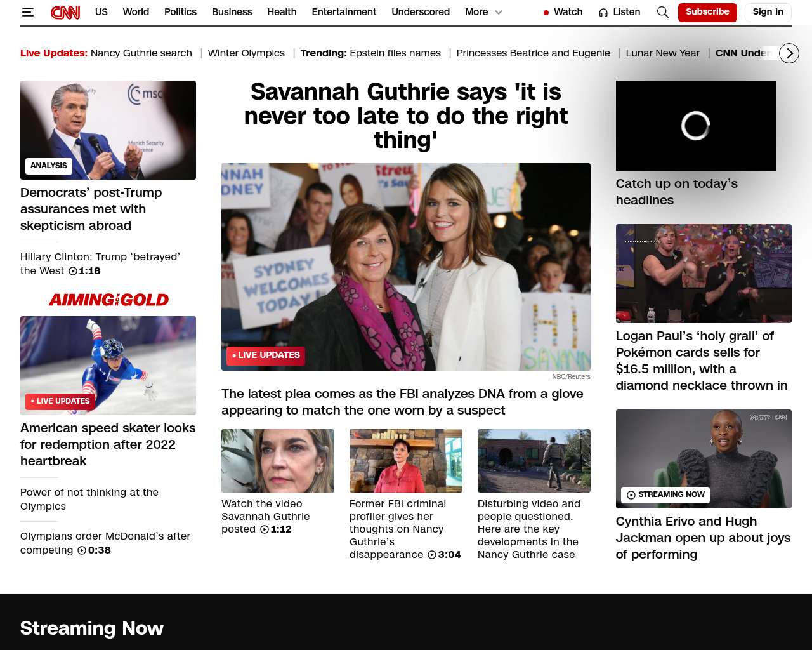Open the Winter Olympics live updates link

[x=246, y=53]
